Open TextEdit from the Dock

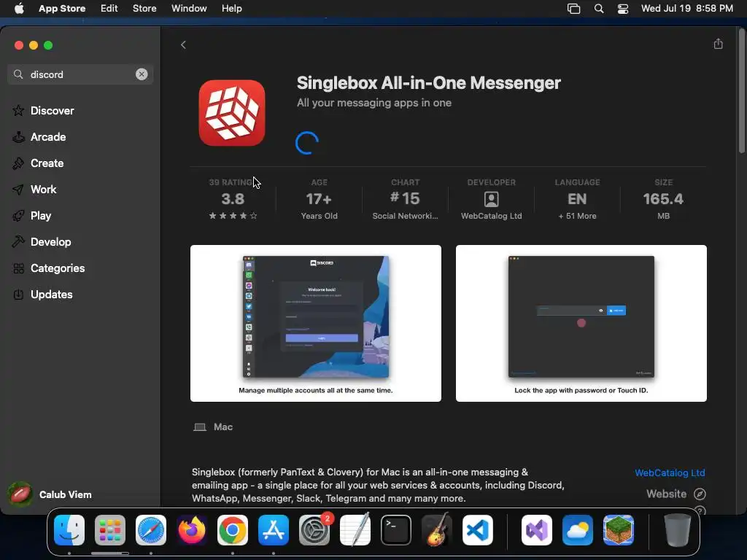pyautogui.click(x=355, y=530)
